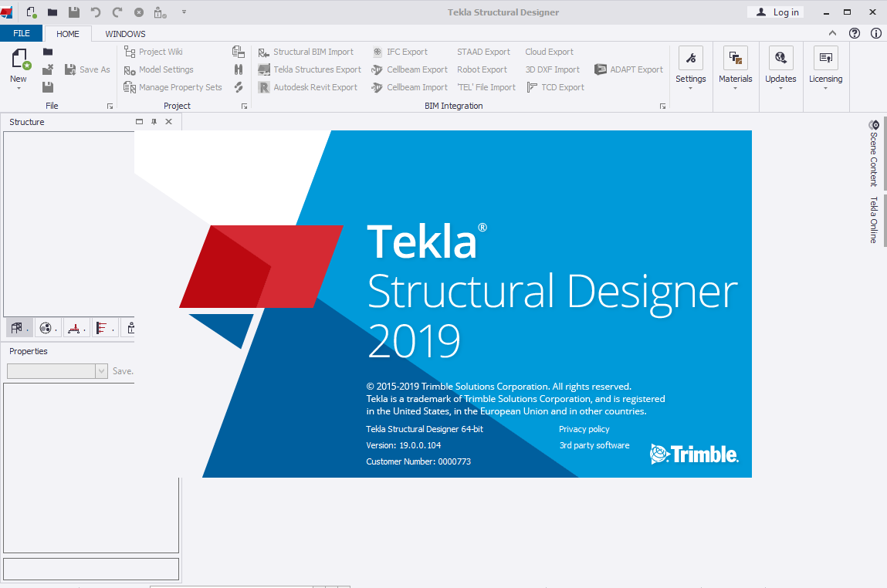Expand the BIM Integration group dialog launcher
Image resolution: width=887 pixels, height=588 pixels.
(662, 106)
